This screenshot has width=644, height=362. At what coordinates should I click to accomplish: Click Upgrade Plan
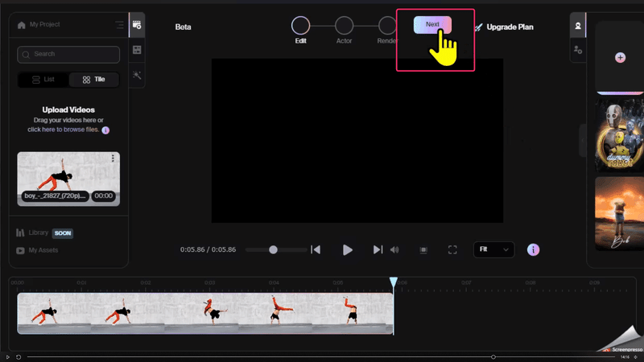[504, 27]
